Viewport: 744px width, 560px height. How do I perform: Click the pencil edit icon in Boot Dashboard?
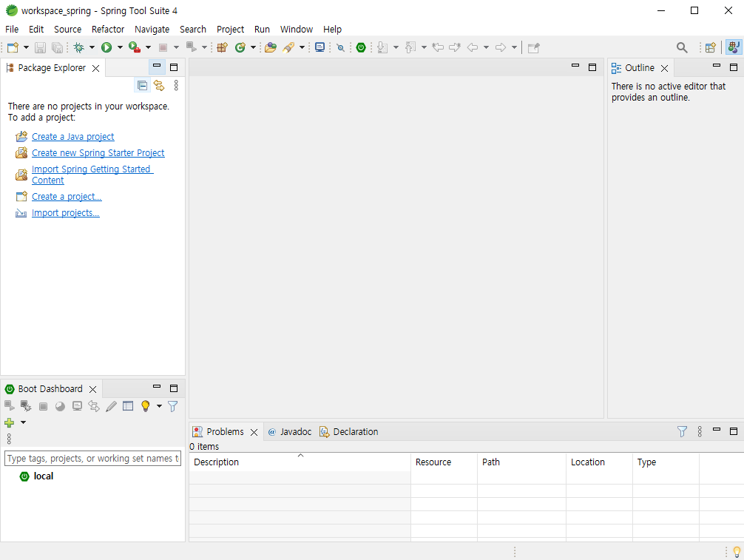point(111,406)
